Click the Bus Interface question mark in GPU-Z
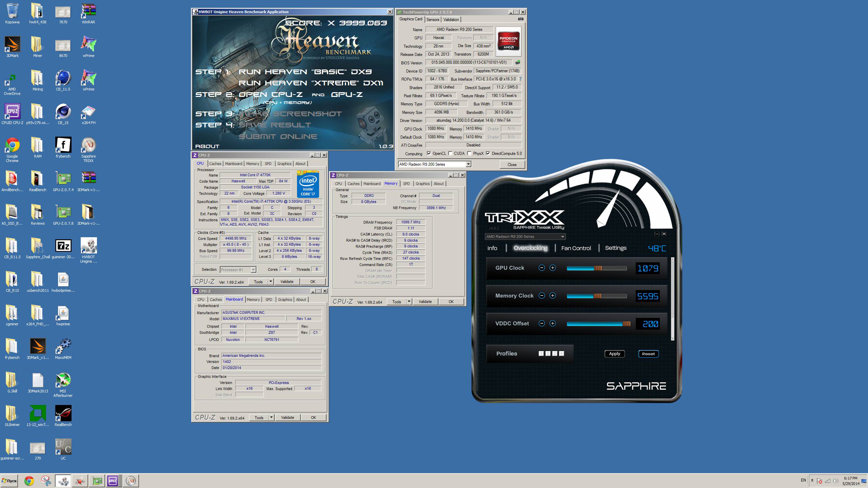868x488 pixels. (x=520, y=79)
